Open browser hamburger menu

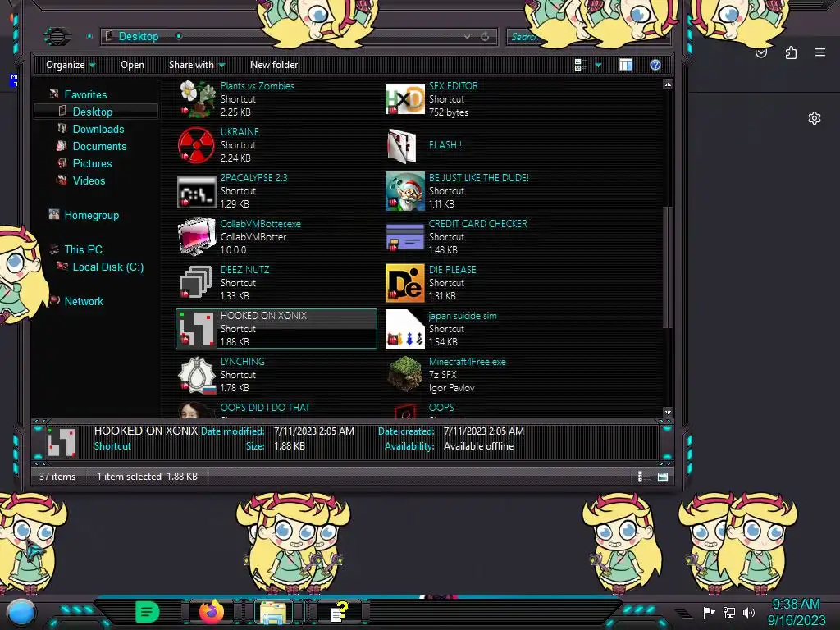click(x=819, y=52)
